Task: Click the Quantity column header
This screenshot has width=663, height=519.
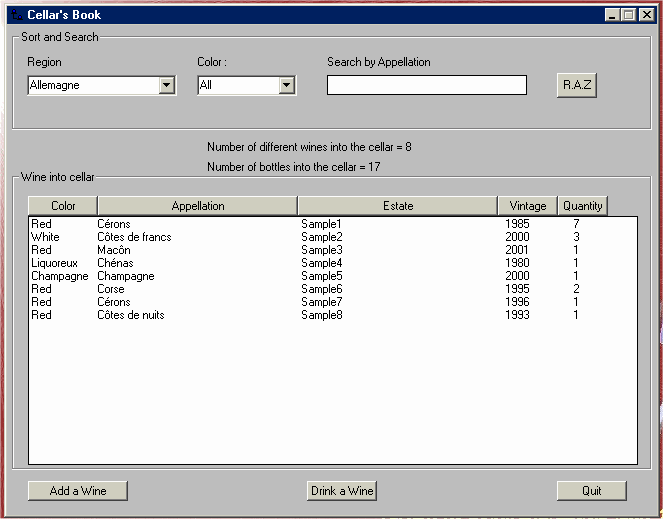Action: [x=582, y=206]
